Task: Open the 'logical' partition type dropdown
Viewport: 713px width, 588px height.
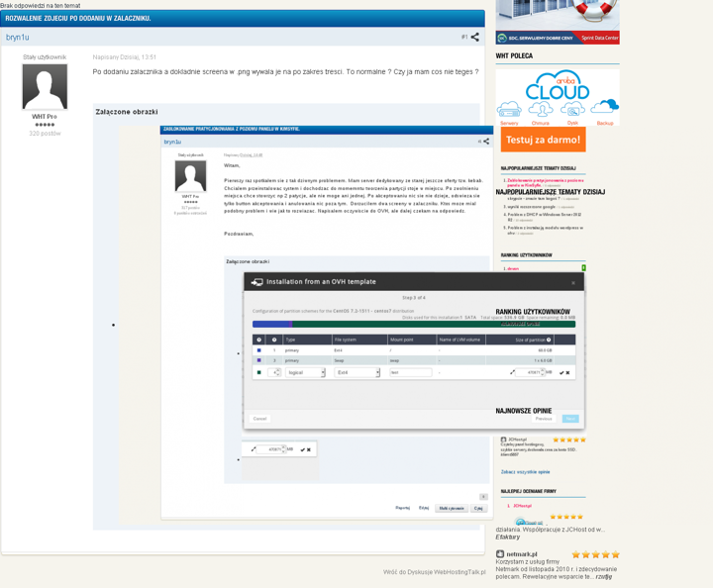Action: (x=305, y=372)
